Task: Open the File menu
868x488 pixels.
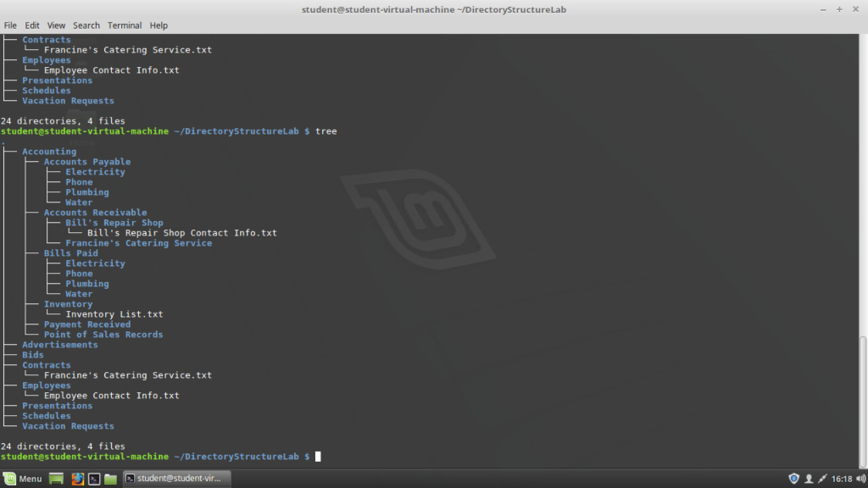Action: 9,25
